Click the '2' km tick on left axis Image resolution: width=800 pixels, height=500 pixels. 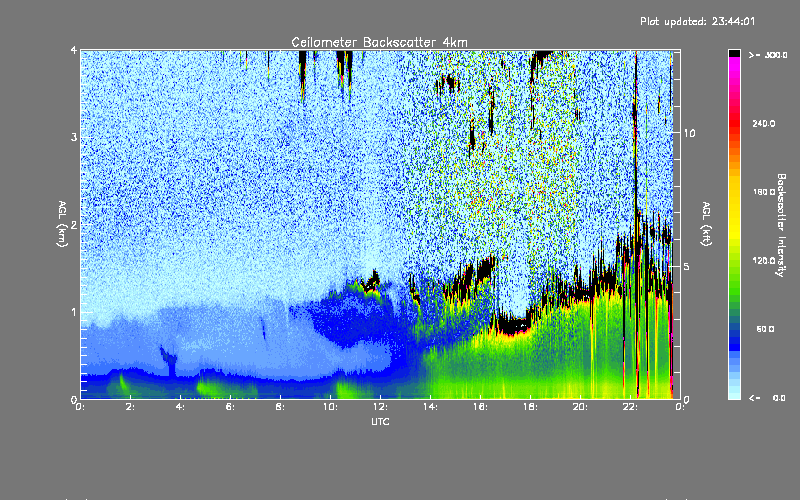point(74,224)
